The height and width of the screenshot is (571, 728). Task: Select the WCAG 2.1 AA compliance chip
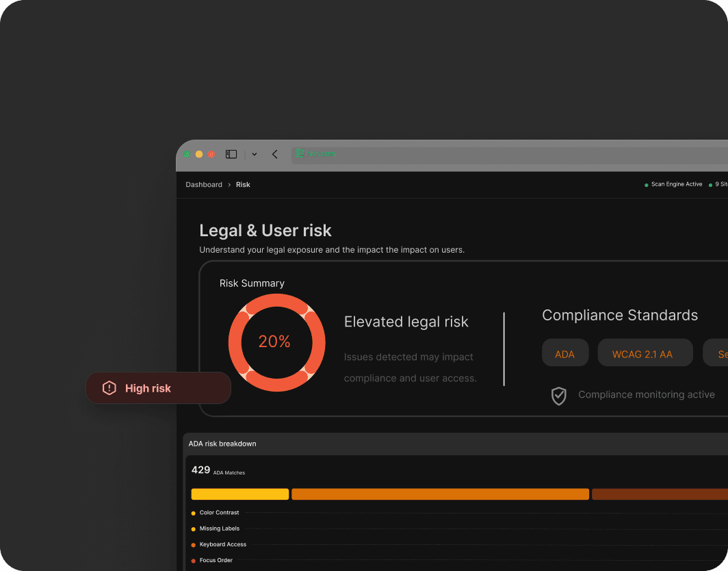coord(645,353)
